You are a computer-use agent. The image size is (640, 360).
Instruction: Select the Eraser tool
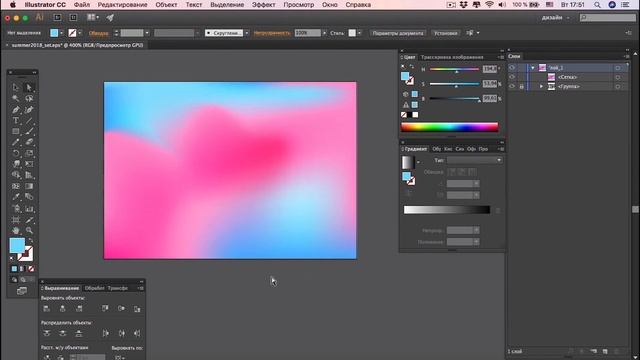pos(29,142)
